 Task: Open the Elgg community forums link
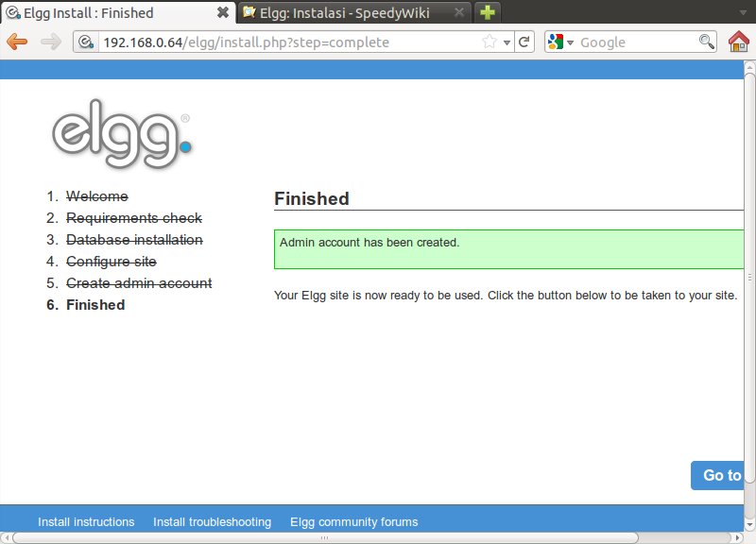pyautogui.click(x=353, y=522)
